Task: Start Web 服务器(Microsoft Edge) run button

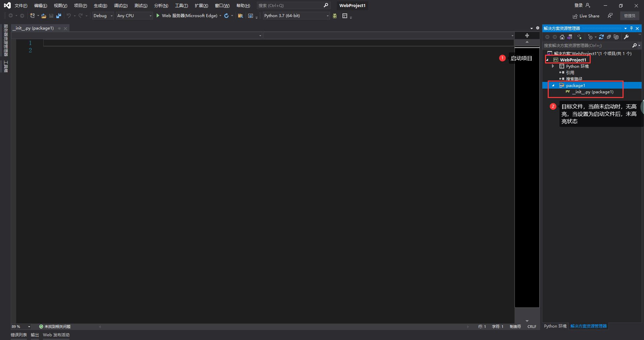Action: click(x=187, y=16)
